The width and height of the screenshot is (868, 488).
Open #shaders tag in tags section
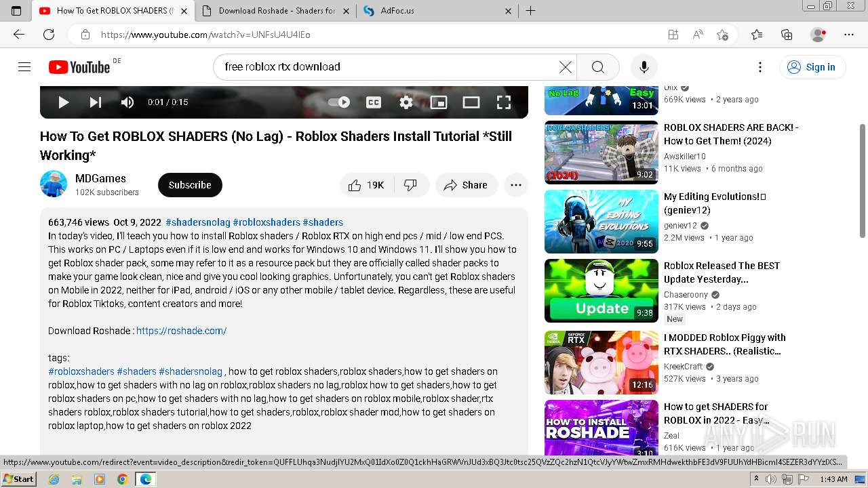click(x=136, y=371)
